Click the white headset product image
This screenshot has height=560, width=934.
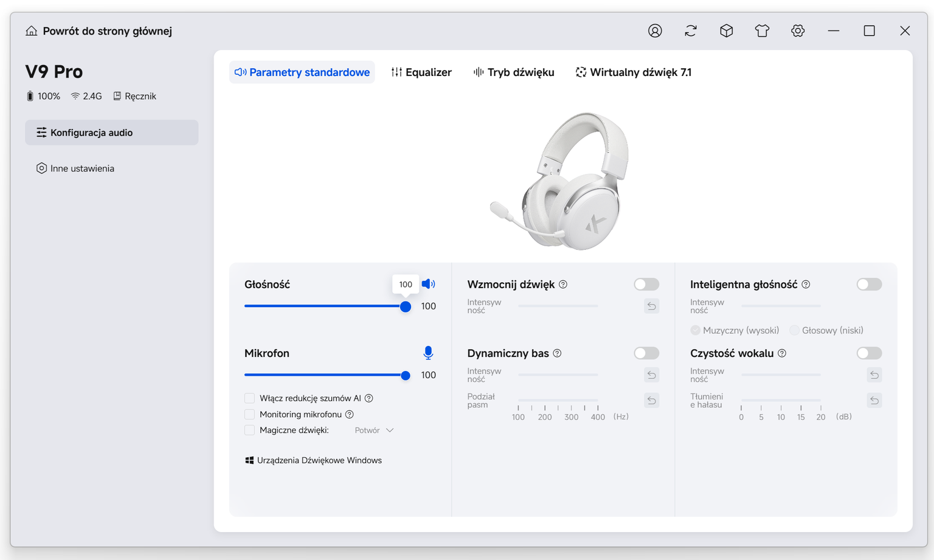click(561, 181)
